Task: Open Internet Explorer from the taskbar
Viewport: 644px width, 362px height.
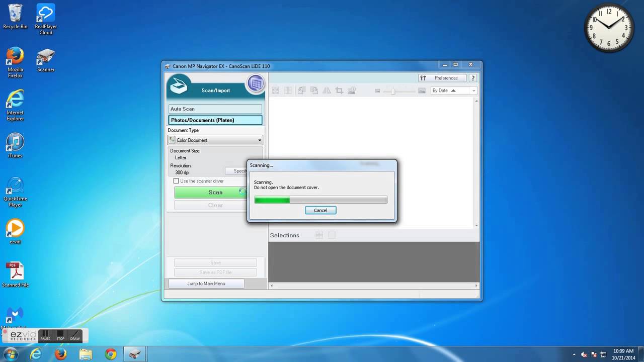Action: (35, 354)
